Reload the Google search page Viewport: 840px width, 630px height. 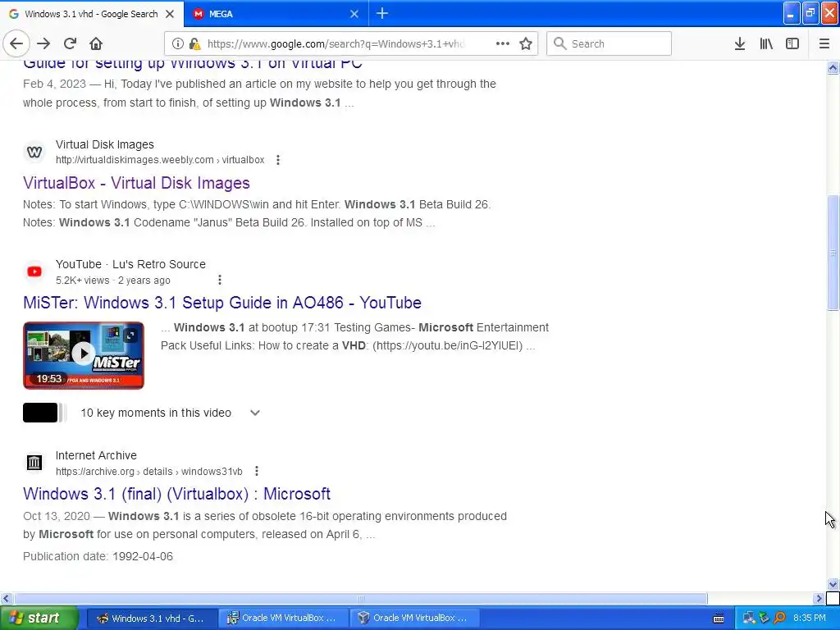click(70, 44)
